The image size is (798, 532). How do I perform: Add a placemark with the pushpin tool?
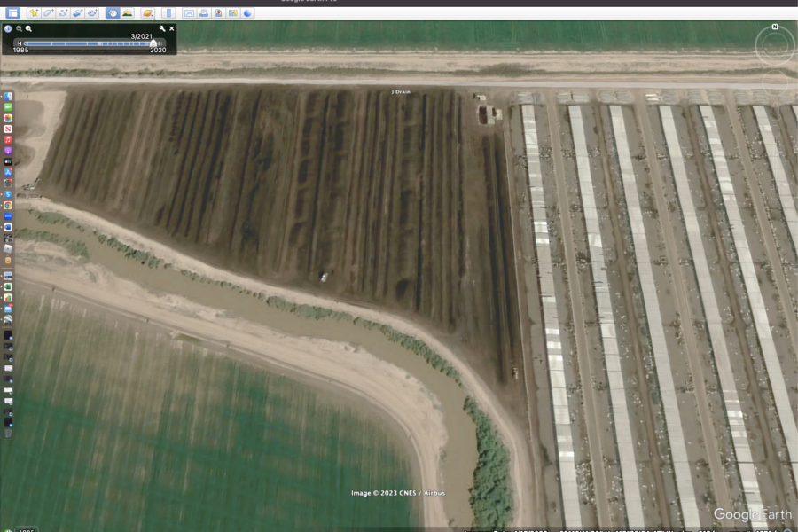click(x=34, y=12)
